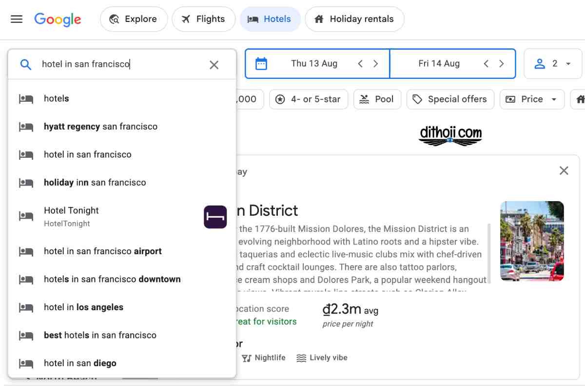The height and width of the screenshot is (392, 585).
Task: Select 'best hotels in san francisco'
Action: point(122,336)
